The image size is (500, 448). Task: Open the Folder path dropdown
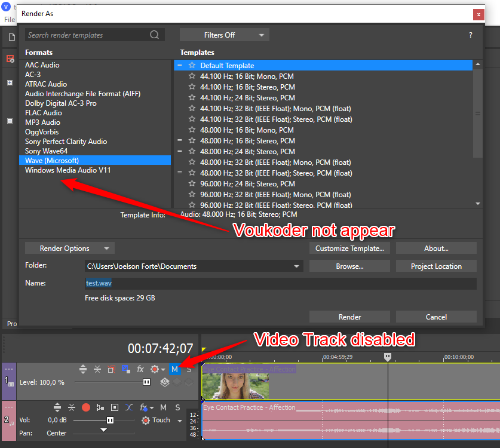point(296,266)
